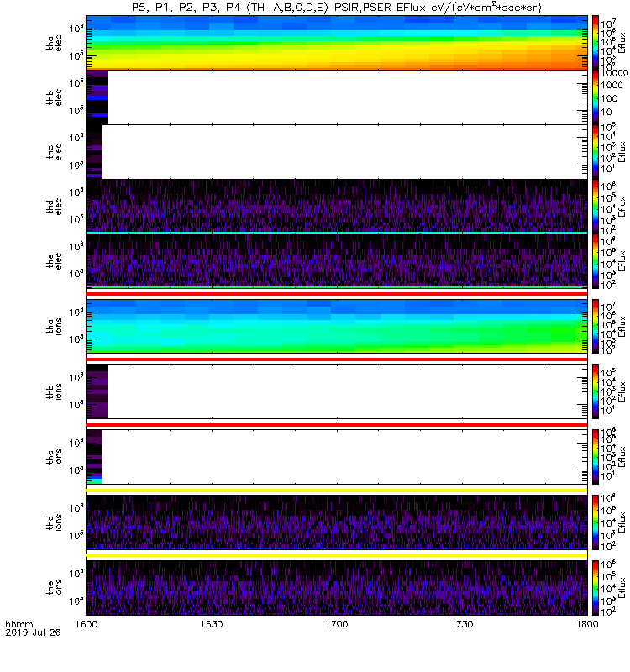630x672 pixels.
Task: Select the 'thc ions' panel label
Action: pyautogui.click(x=54, y=457)
